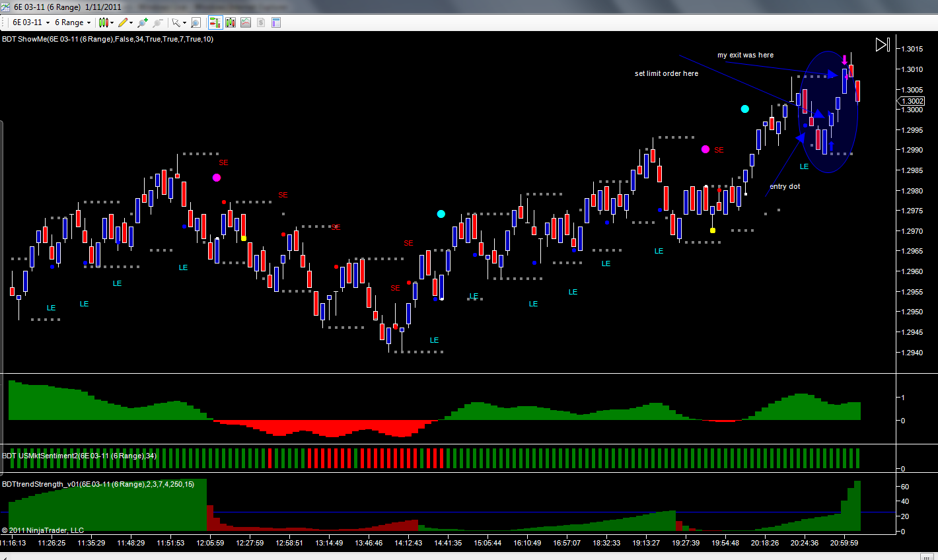Viewport: 938px width, 560px height.
Task: Jump to last bar with the arrow-bar icon
Action: [x=883, y=45]
